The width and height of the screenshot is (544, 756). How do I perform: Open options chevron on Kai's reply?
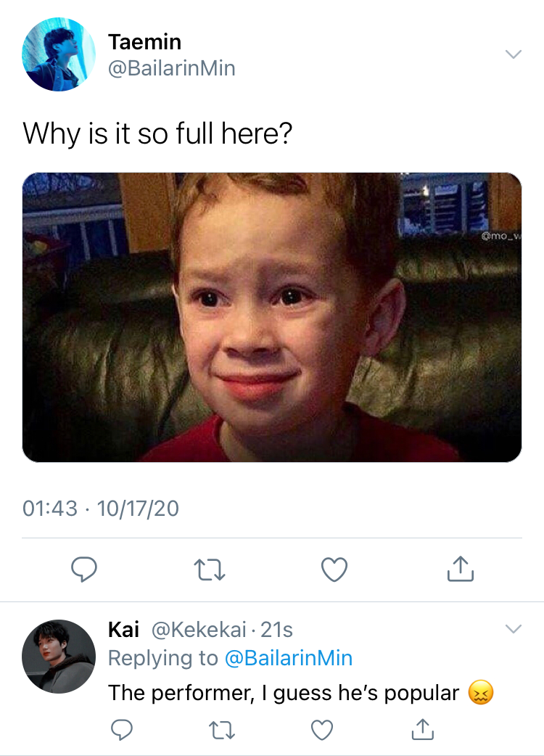tap(513, 629)
